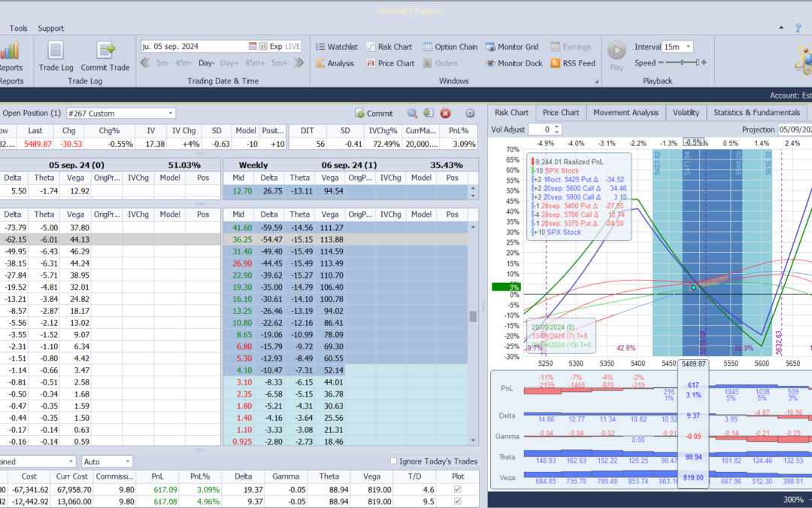The width and height of the screenshot is (812, 508).
Task: Click the Day- step button
Action: coord(207,63)
